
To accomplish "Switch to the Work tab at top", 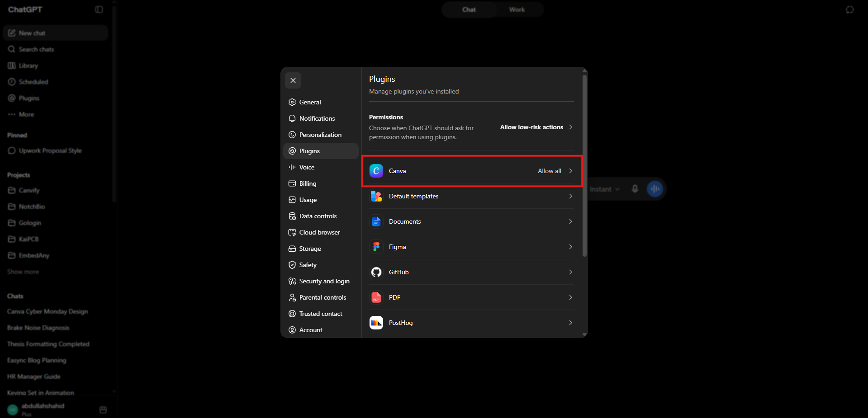I will tap(517, 9).
